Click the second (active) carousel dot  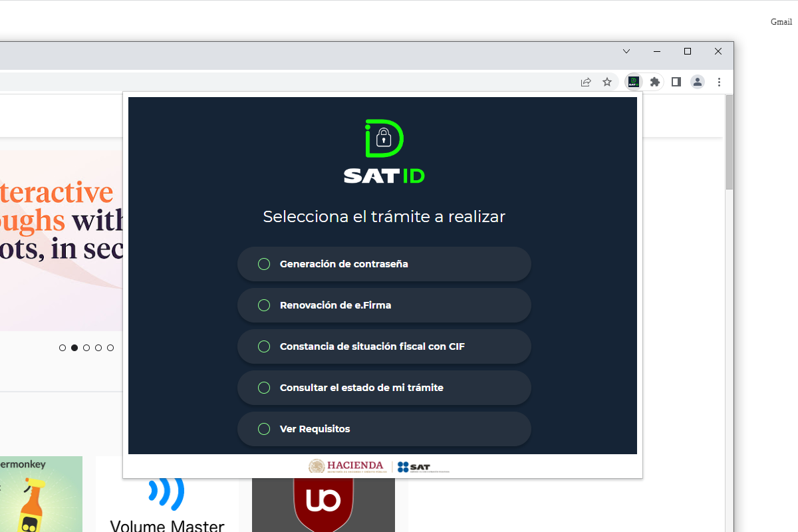pos(74,348)
